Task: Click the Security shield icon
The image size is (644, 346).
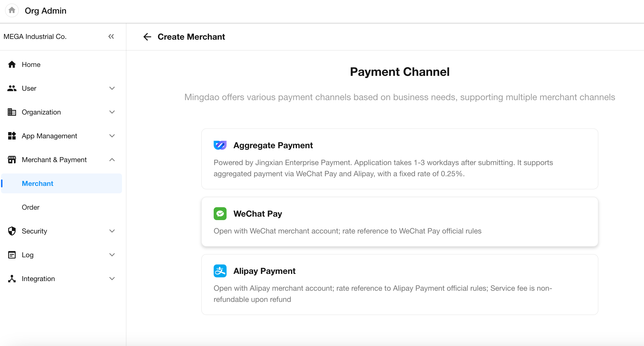Action: click(12, 231)
